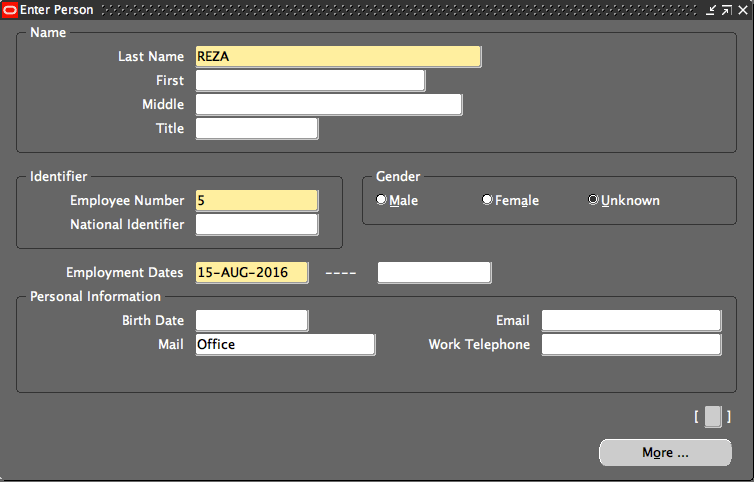Close the Enter Person window

[741, 10]
